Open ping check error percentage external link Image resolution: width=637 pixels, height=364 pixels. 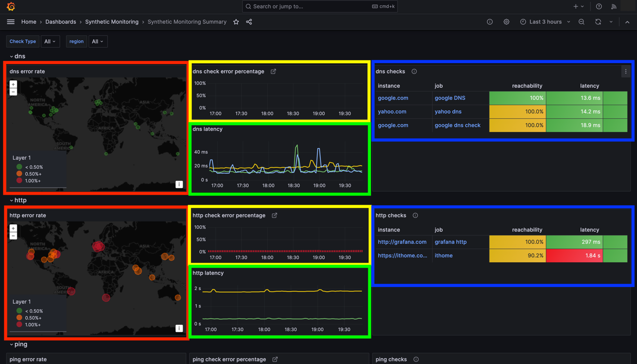[275, 360]
